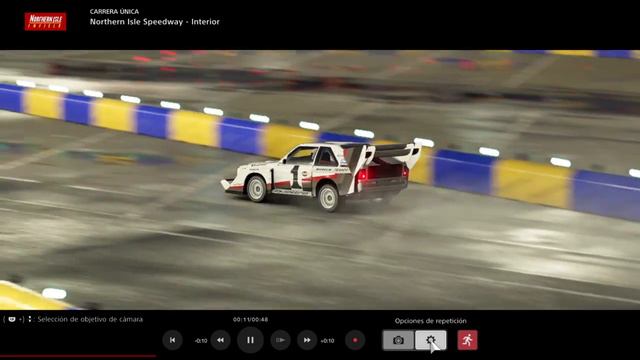
Task: Click the Northern Isle Speedway logo
Action: pos(45,22)
